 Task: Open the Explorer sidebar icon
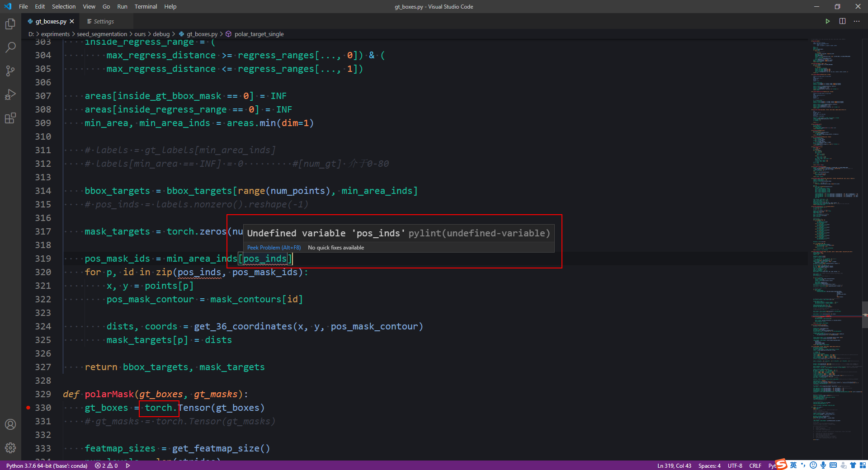coord(10,24)
